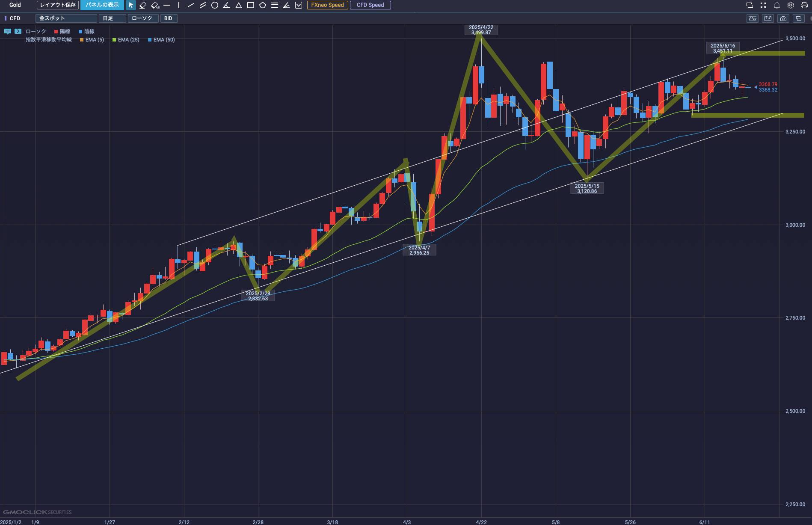Select the parallel channel lines tool
Viewport: 812px width, 525px height.
coord(203,5)
